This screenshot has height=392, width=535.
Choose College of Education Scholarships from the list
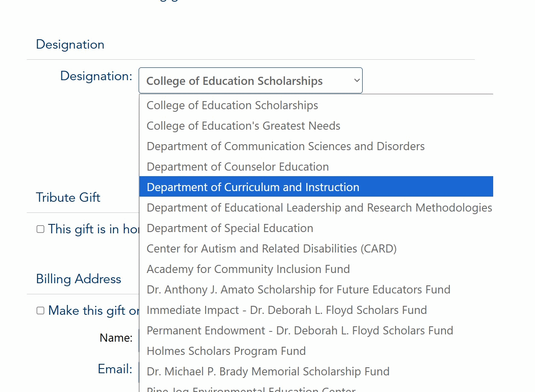point(232,105)
